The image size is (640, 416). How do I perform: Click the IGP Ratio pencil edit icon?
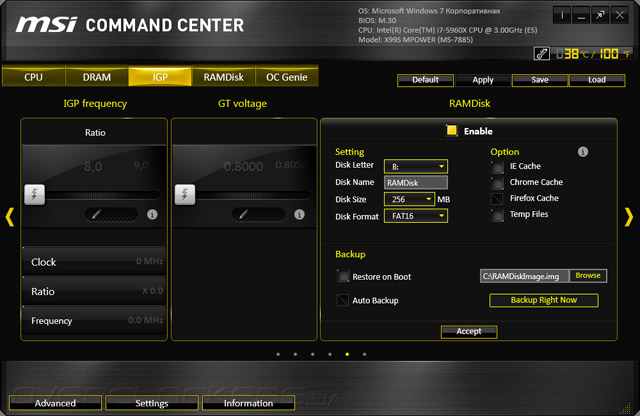111,214
